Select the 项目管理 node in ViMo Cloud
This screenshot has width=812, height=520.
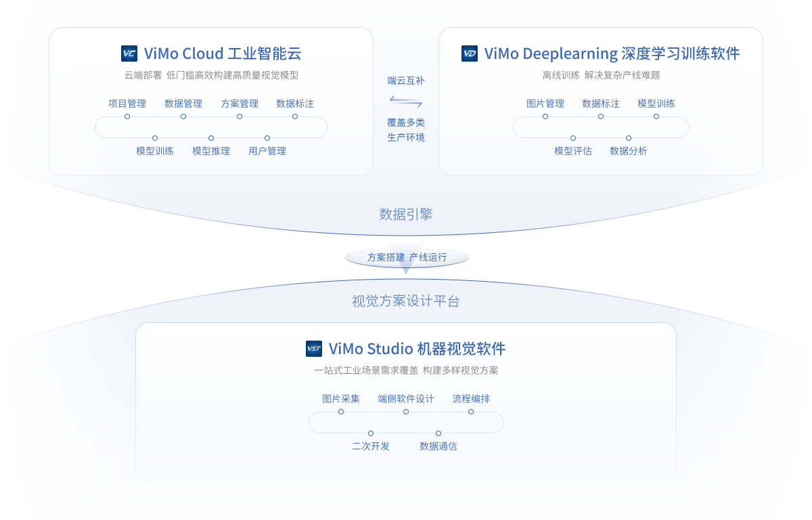coord(127,104)
